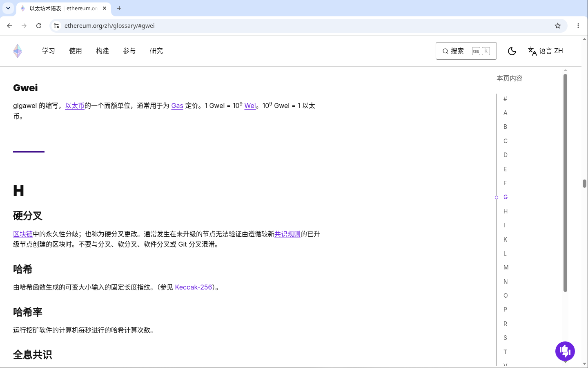Jump to section # in contents

click(x=505, y=99)
